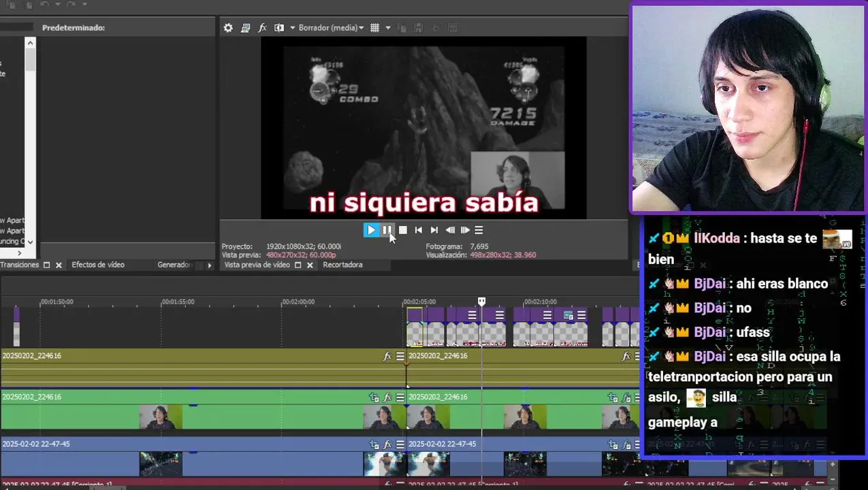Click Proyecto 1920x1080x32; 60.000i value
This screenshot has height=490, width=868.
tap(303, 246)
